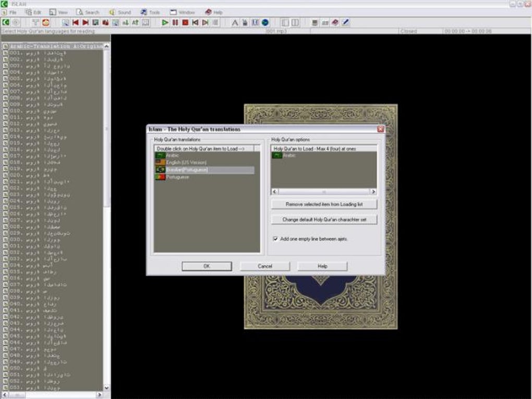Viewport: 532px width, 399px height.
Task: Select sura row 036 in the sidebar
Action: [x=53, y=278]
